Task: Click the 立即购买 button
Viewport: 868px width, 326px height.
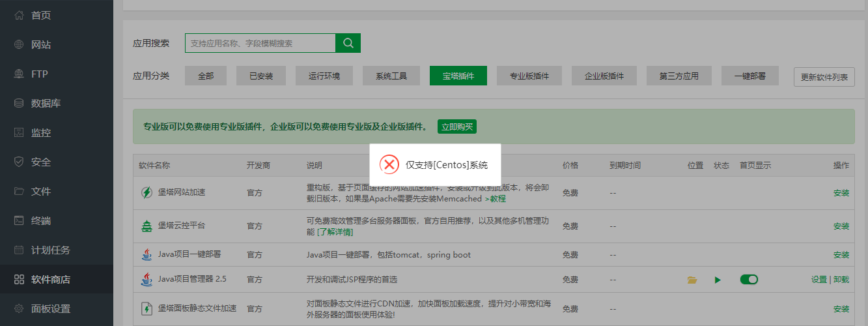Action: click(457, 126)
